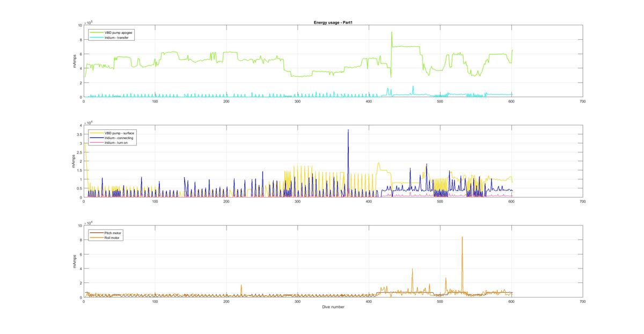Click green line sample in VBD pump apogee legend
Image resolution: width=644 pixels, height=334 pixels.
pos(96,32)
